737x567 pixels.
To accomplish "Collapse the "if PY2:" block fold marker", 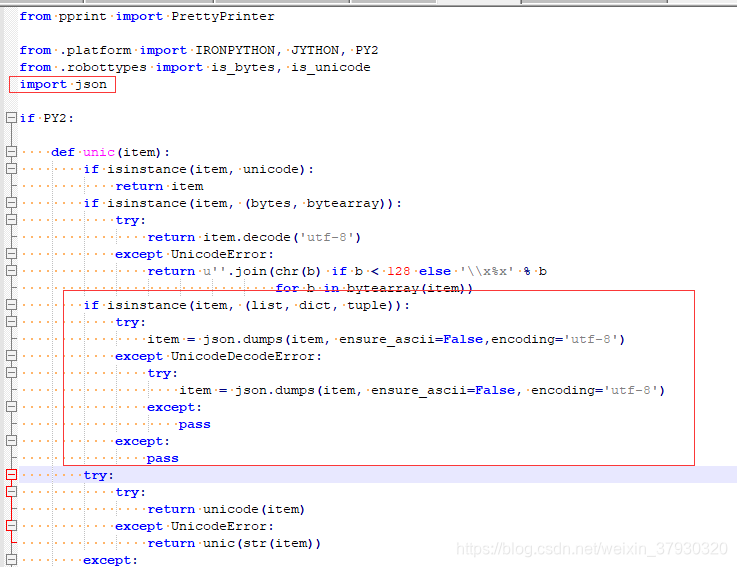I will click(11, 118).
